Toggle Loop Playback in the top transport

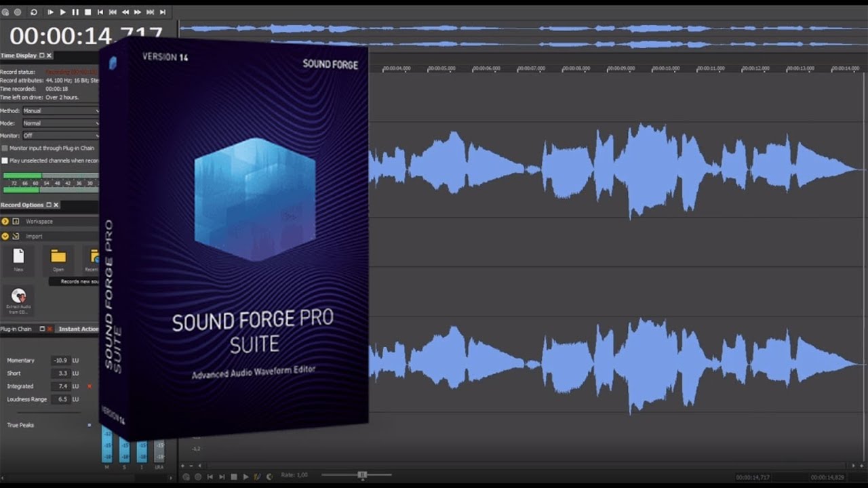(x=34, y=12)
